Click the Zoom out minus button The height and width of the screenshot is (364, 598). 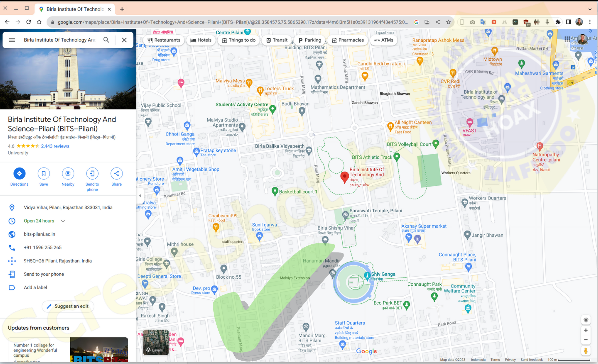click(x=586, y=340)
